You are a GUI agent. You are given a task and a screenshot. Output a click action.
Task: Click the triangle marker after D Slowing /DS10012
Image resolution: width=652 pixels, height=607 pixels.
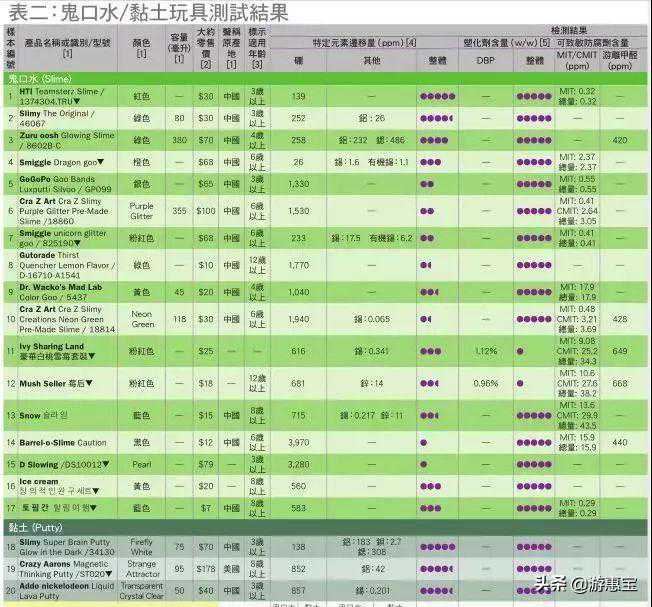[x=107, y=464]
